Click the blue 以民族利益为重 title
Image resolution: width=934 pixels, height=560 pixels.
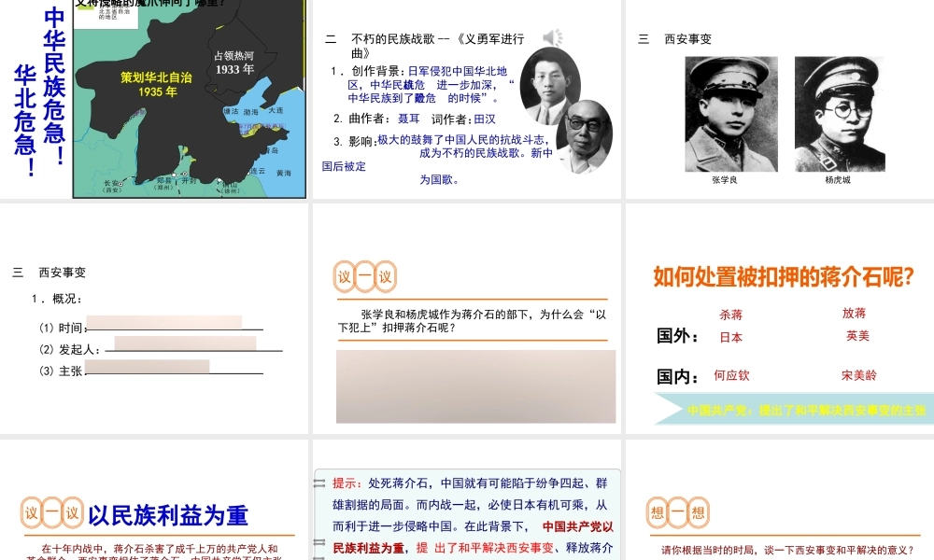coord(168,515)
